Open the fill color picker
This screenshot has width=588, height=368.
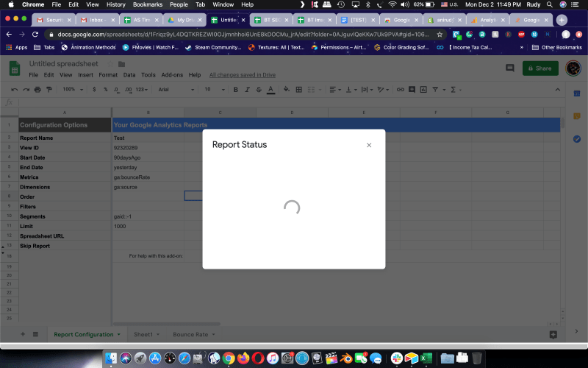pos(287,89)
